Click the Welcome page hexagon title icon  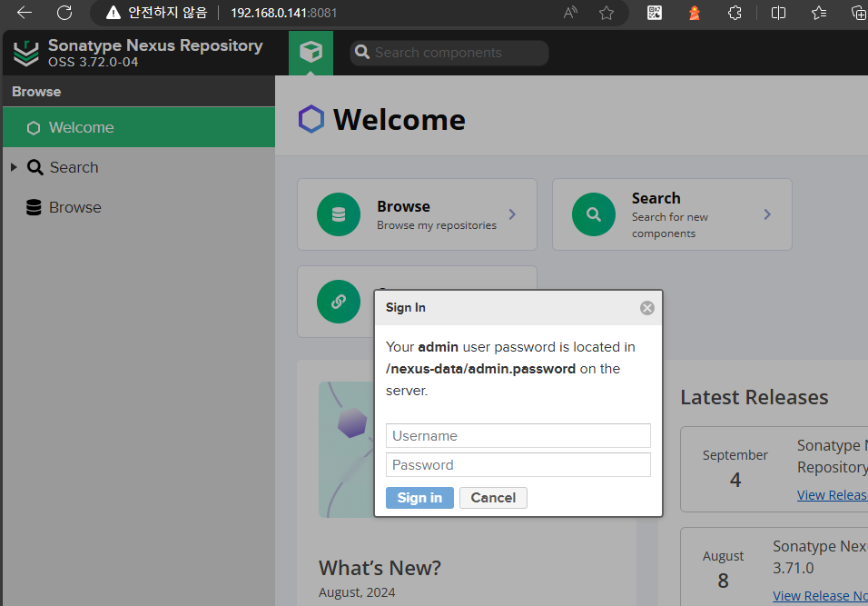pyautogui.click(x=311, y=119)
